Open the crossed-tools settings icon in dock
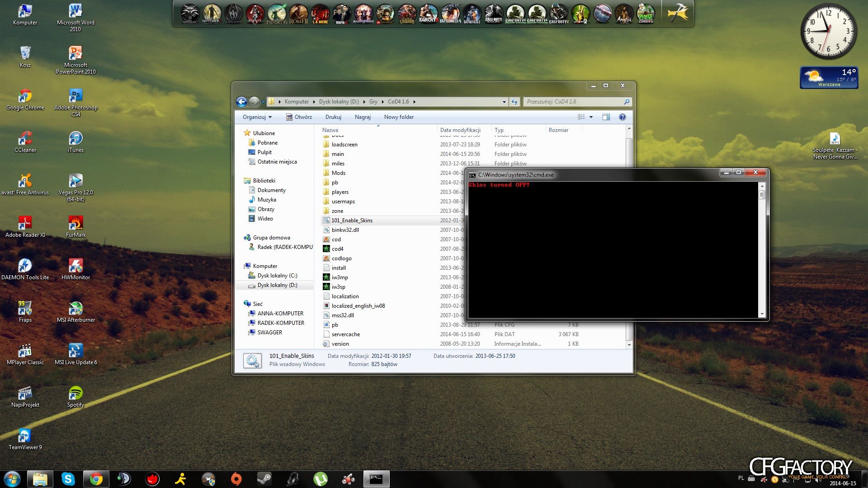This screenshot has width=868, height=488. click(678, 14)
